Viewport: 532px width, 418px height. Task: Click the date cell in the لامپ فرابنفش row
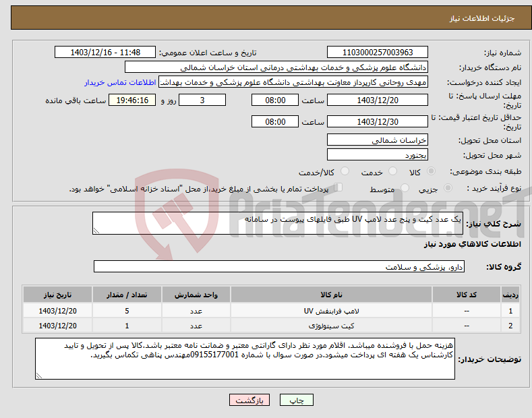pyautogui.click(x=58, y=311)
